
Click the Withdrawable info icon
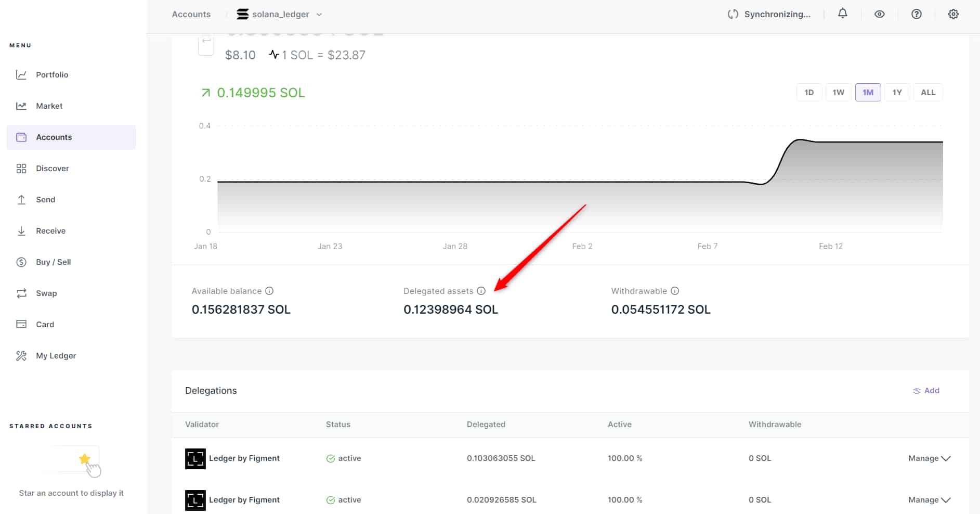(x=674, y=291)
